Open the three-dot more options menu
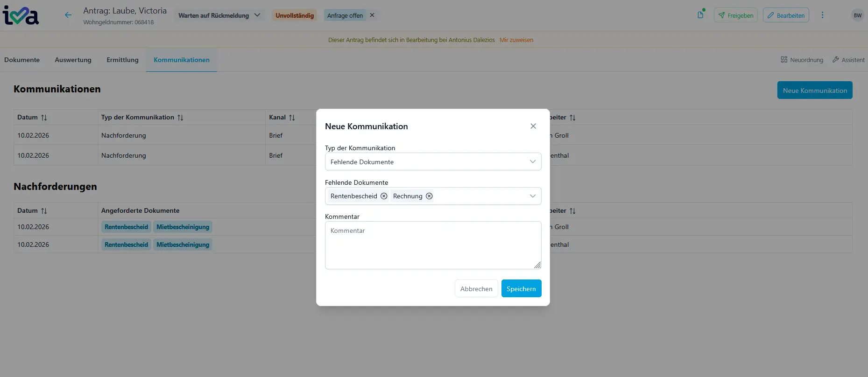The width and height of the screenshot is (868, 377). [x=822, y=15]
